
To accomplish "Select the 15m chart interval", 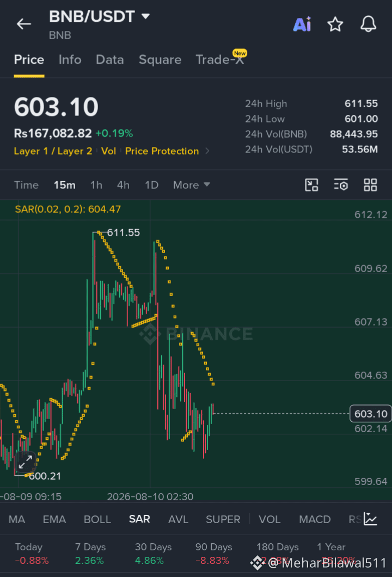I will click(64, 185).
